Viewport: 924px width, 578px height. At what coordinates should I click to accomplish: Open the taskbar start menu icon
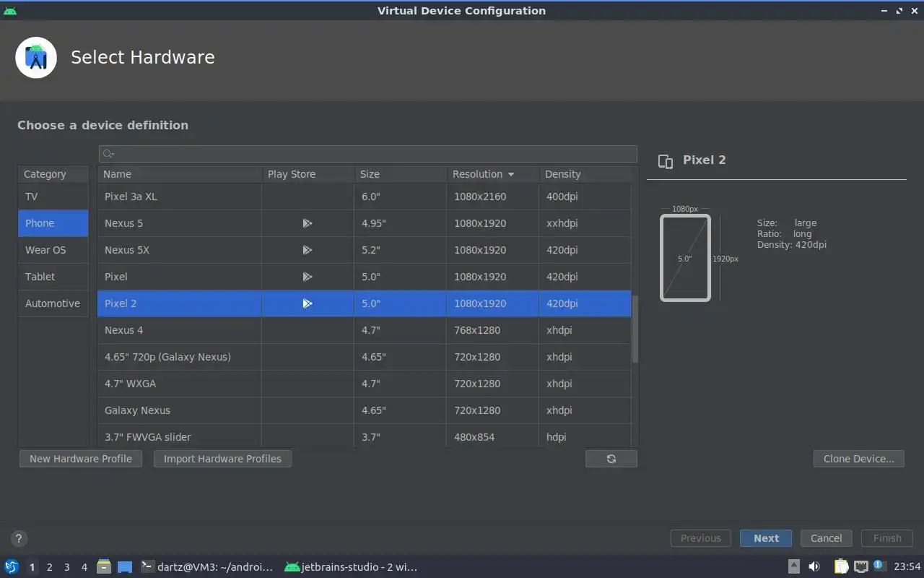point(12,567)
